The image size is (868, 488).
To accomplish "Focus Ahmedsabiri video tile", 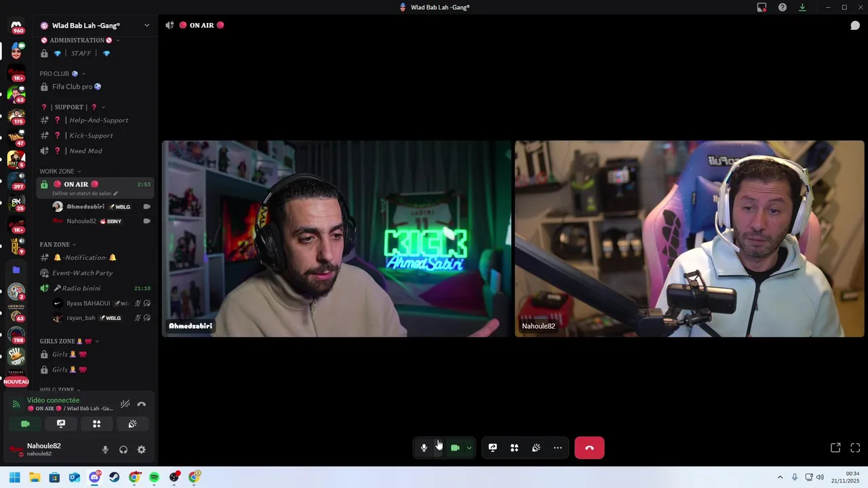I will (x=336, y=239).
